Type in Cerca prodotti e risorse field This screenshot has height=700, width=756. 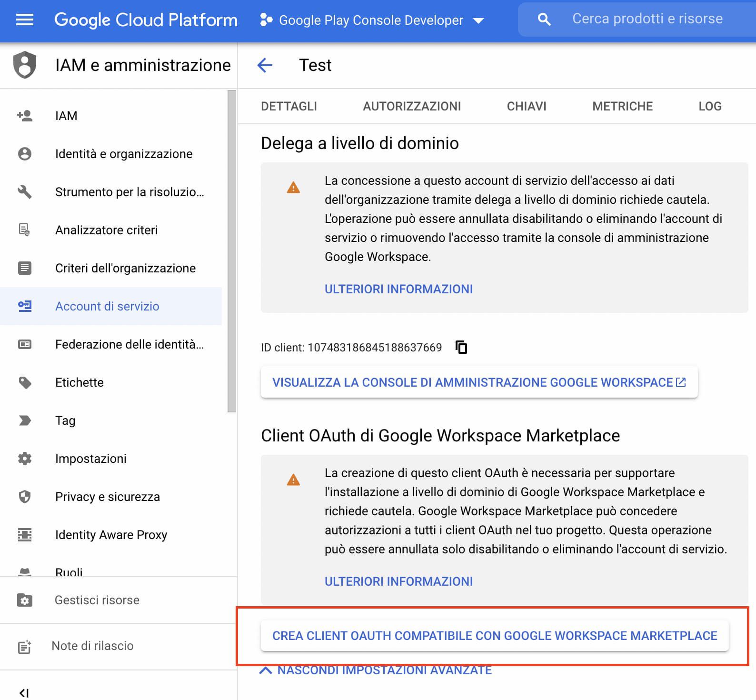pyautogui.click(x=647, y=19)
